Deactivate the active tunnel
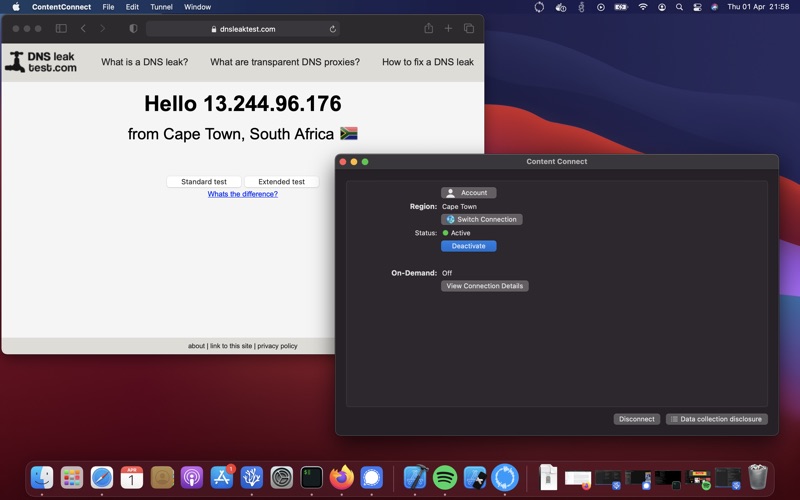The height and width of the screenshot is (500, 800). pos(468,246)
